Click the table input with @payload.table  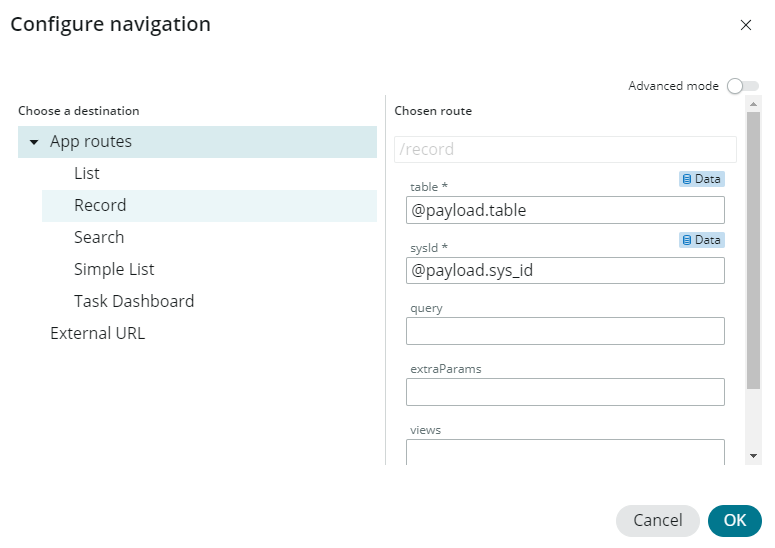click(565, 210)
